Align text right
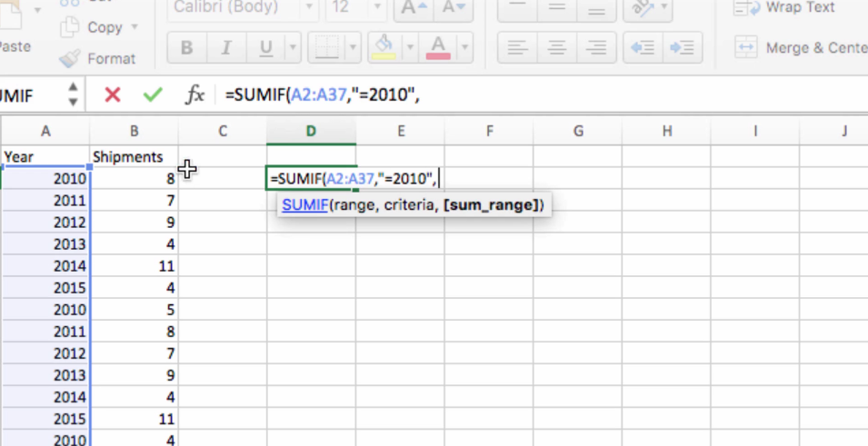The height and width of the screenshot is (446, 868). tap(595, 47)
